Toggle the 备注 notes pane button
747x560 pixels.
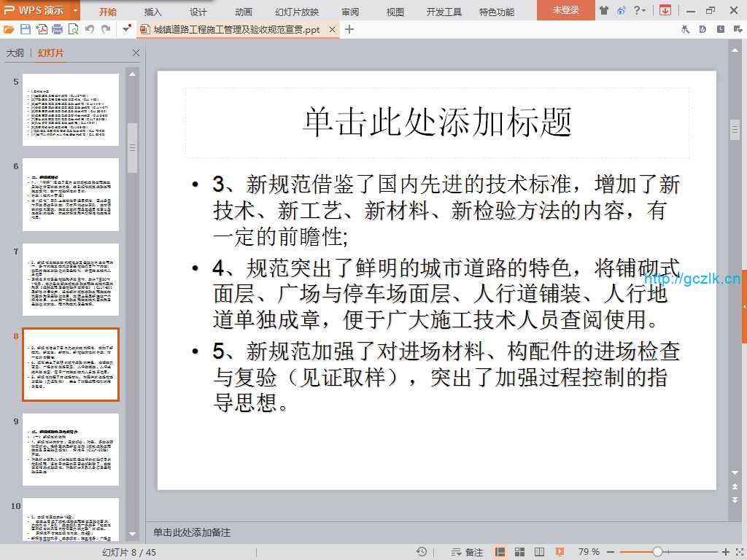coord(468,552)
